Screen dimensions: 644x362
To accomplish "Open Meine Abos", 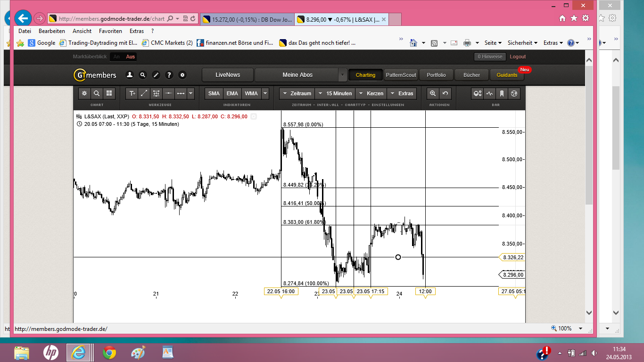I will point(297,75).
